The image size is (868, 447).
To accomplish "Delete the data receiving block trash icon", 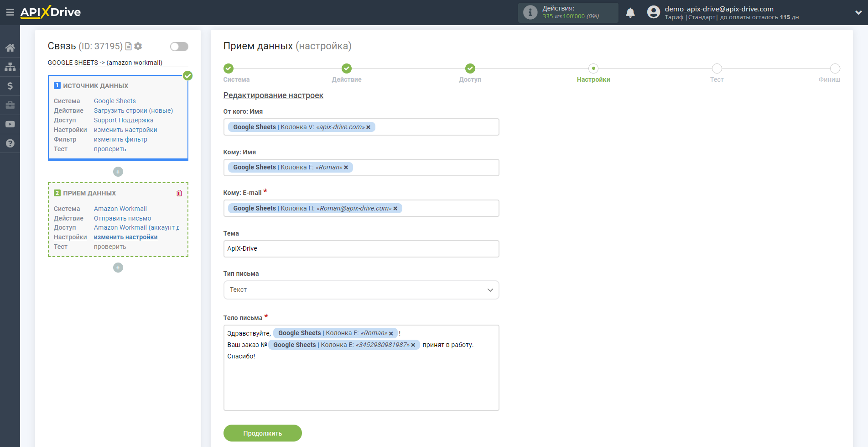I will [179, 193].
